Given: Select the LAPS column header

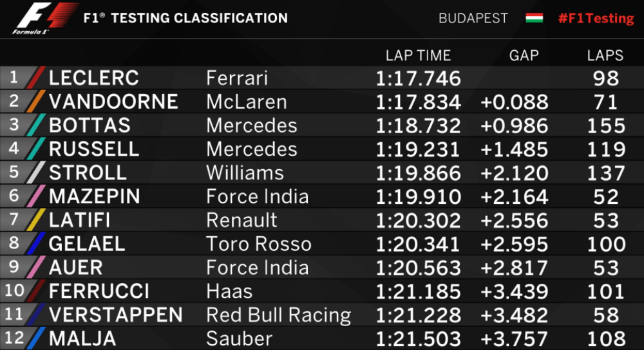Looking at the screenshot, I should pyautogui.click(x=605, y=55).
